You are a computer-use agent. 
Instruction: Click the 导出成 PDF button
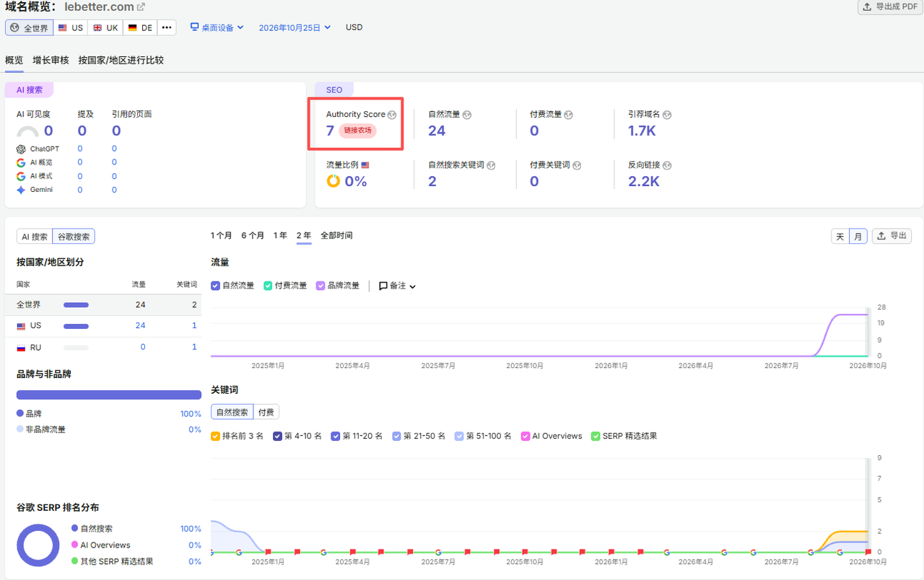coord(890,6)
